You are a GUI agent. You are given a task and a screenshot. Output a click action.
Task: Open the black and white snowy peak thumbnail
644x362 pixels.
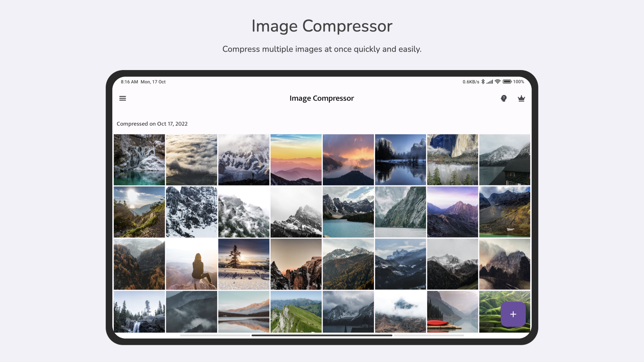pos(296,212)
